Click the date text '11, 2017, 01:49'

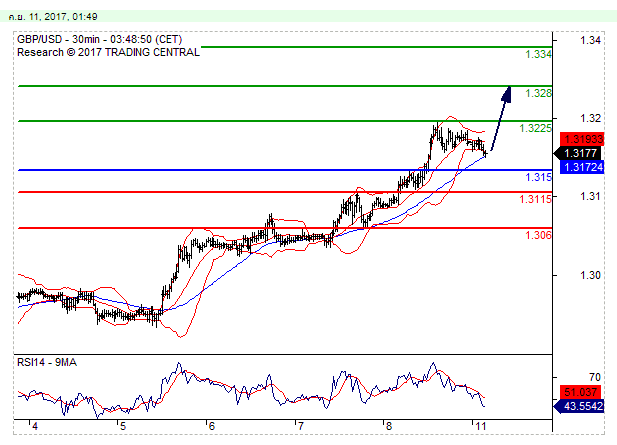(63, 17)
